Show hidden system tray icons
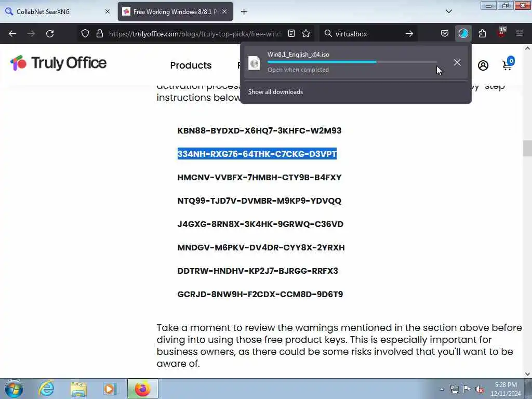Viewport: 532px width, 399px height. pos(442,389)
